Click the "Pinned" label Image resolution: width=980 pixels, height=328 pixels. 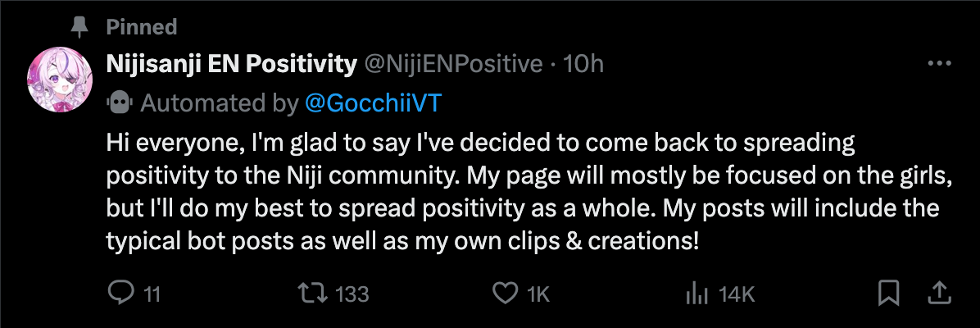pyautogui.click(x=142, y=28)
